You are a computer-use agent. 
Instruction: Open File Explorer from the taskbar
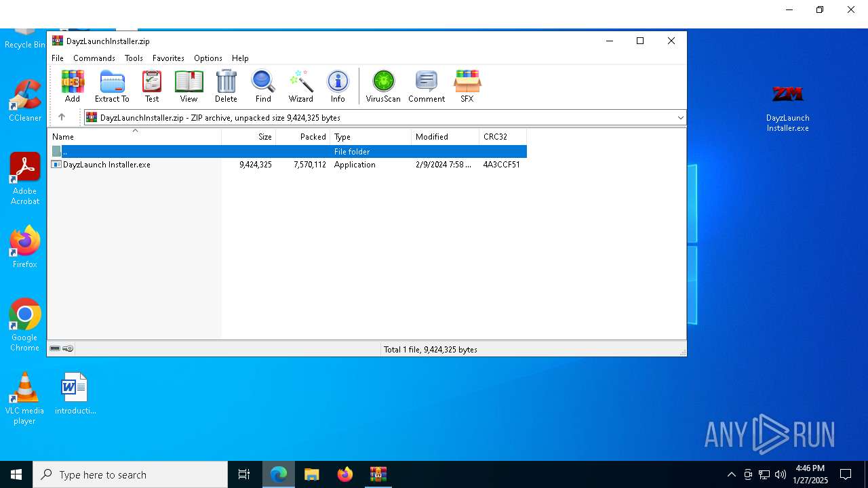pos(312,474)
